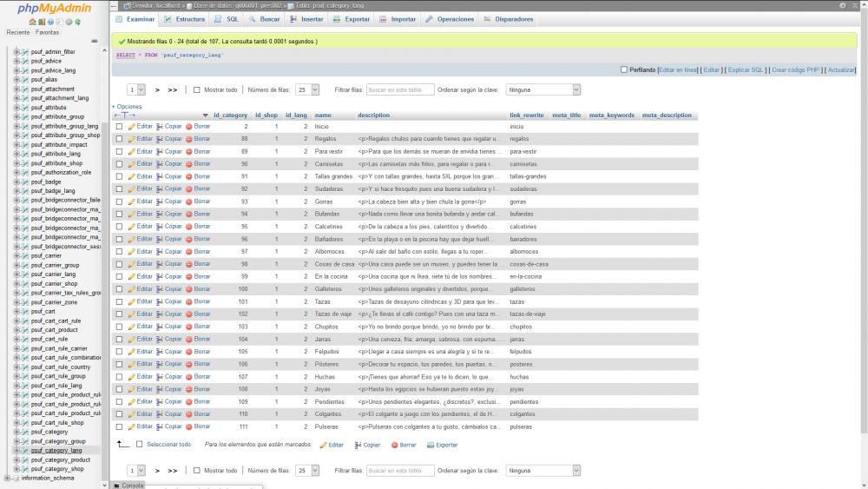This screenshot has height=489, width=868.
Task: Check the Seleccionar todo checkbox
Action: [x=140, y=444]
